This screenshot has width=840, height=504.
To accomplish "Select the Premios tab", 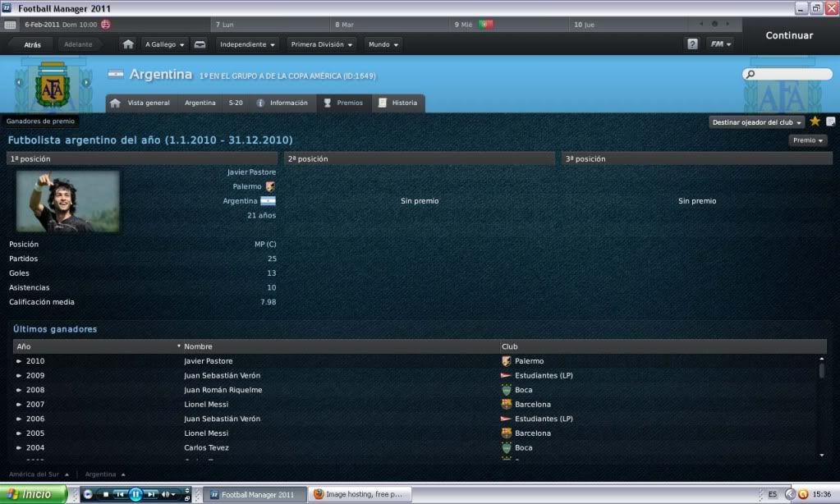I will (343, 103).
